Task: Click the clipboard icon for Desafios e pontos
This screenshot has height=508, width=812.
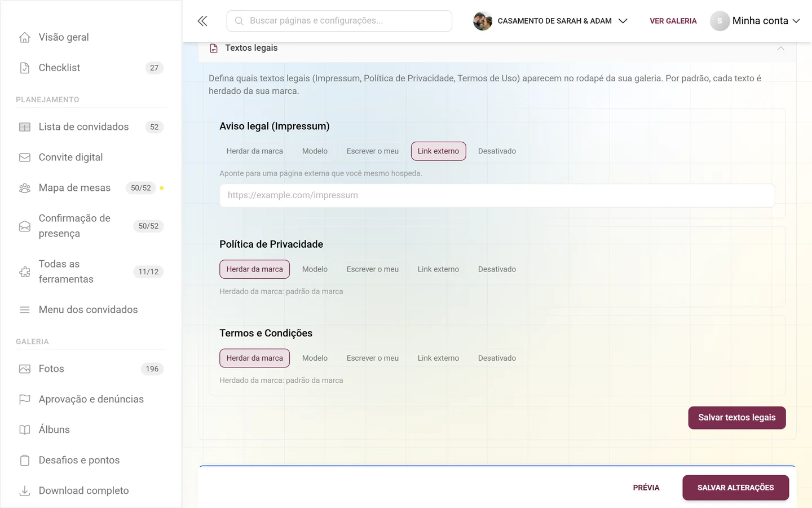Action: coord(25,461)
